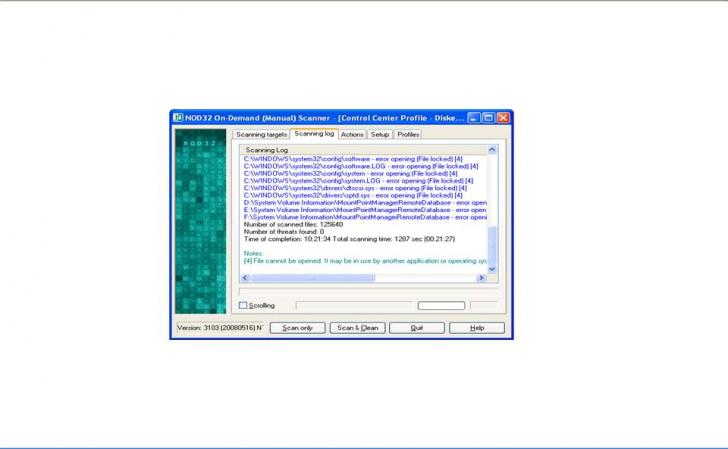Image resolution: width=728 pixels, height=449 pixels.
Task: Minimize the NOD32 scanner window
Action: coord(474,117)
